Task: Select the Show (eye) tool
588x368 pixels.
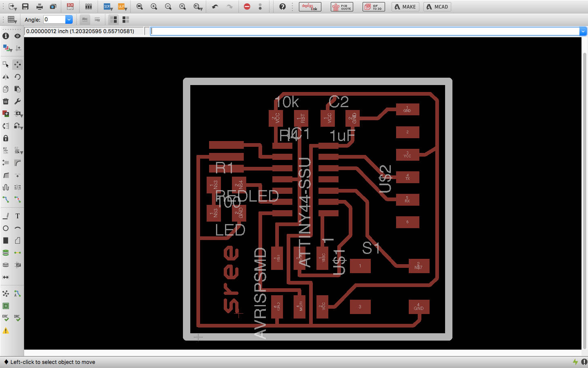Action: (18, 36)
